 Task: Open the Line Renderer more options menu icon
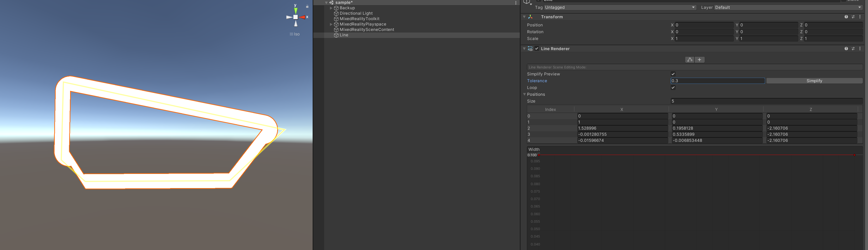pyautogui.click(x=860, y=49)
